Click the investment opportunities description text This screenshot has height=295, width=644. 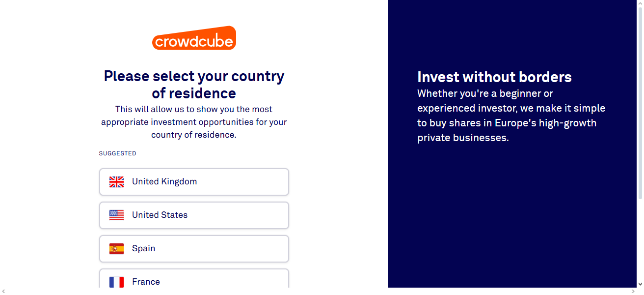point(194,121)
